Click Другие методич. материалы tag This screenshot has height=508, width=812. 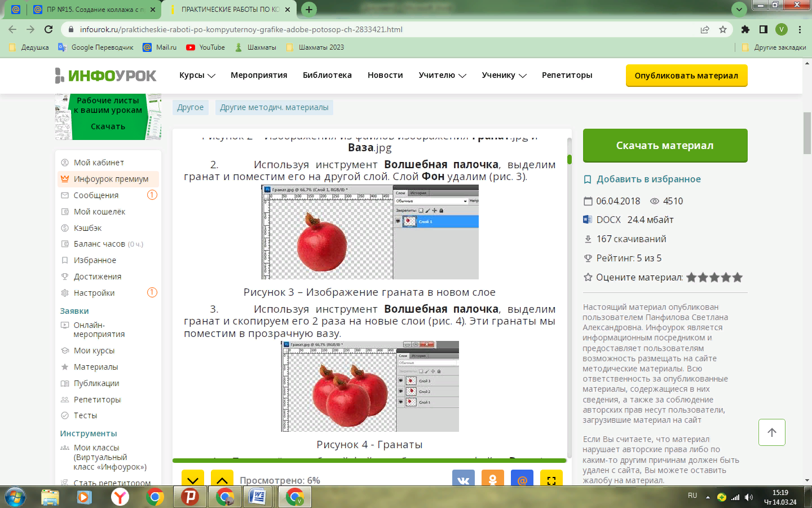pyautogui.click(x=274, y=107)
